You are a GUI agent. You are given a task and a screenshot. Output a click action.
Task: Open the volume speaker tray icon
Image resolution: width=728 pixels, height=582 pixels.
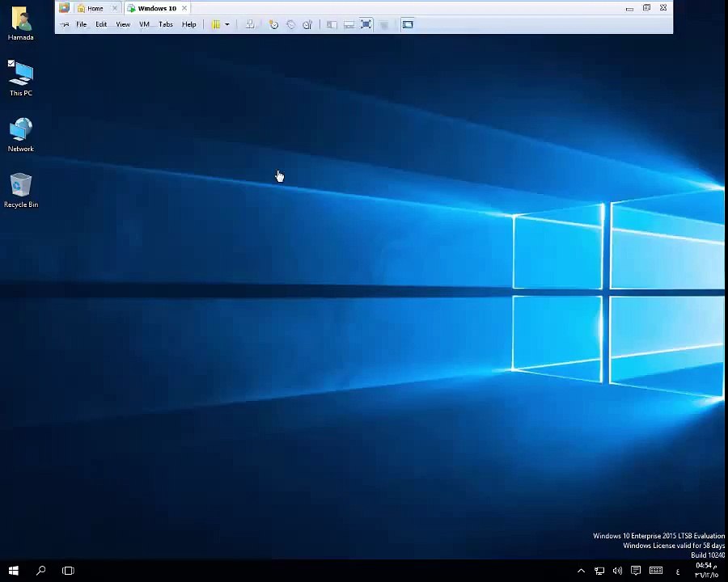[617, 571]
